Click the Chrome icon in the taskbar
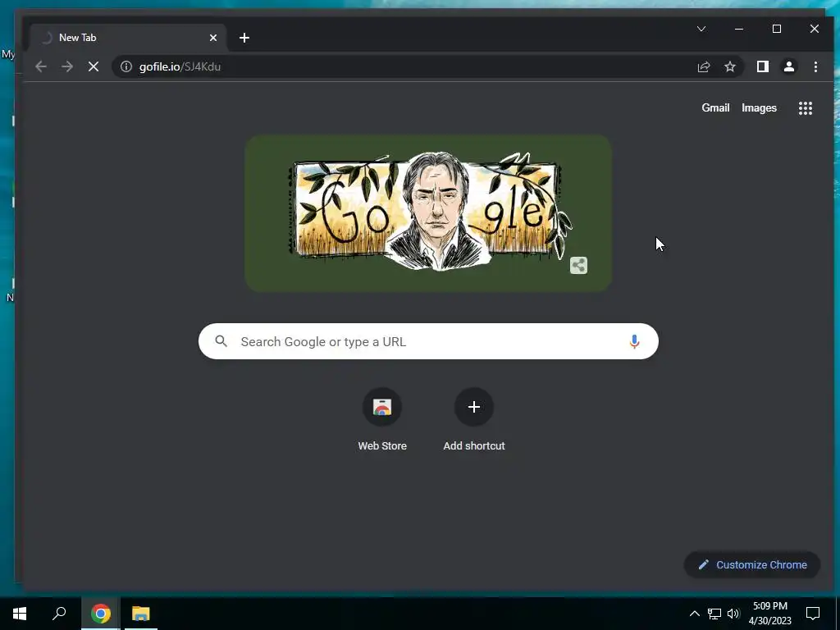The image size is (840, 630). pos(101,614)
